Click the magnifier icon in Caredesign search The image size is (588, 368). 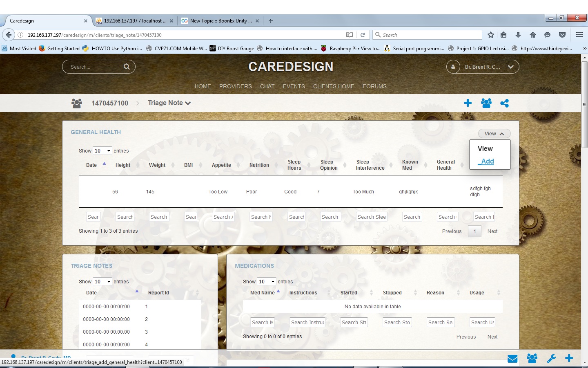pyautogui.click(x=127, y=67)
